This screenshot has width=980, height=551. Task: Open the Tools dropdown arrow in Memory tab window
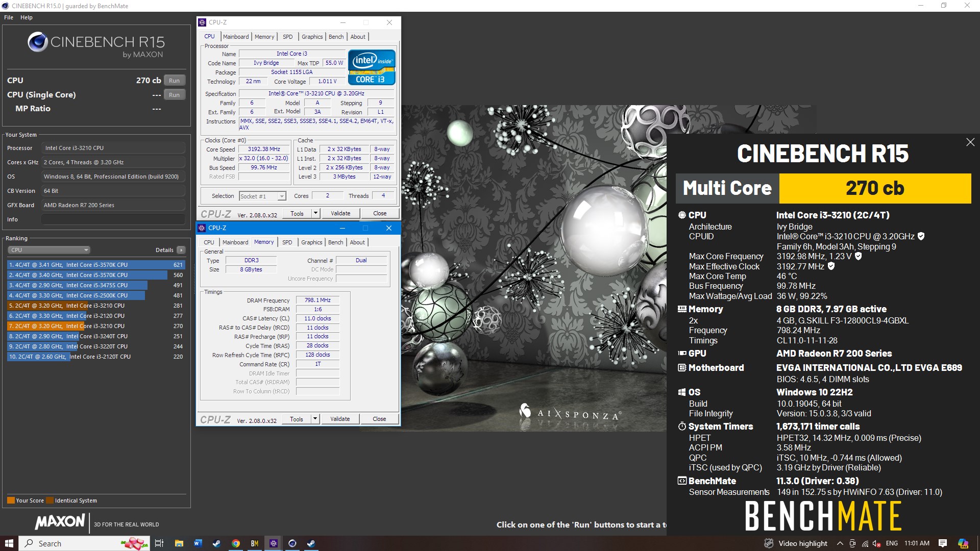[315, 419]
